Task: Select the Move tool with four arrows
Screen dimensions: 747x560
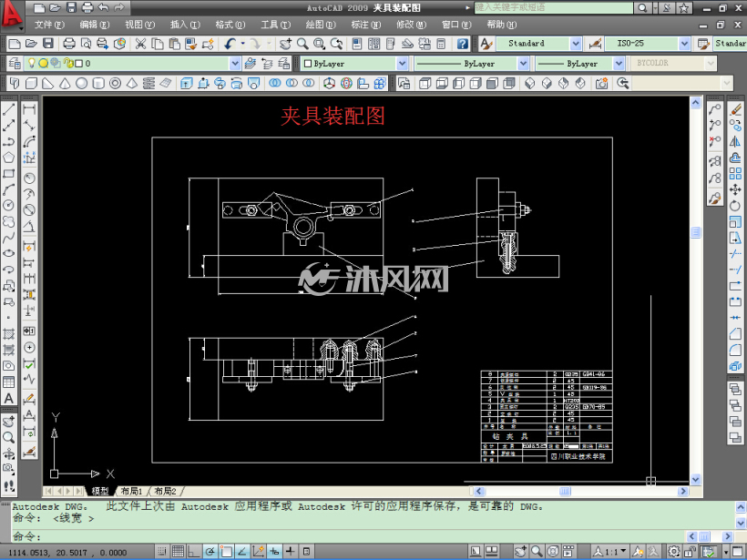Action: click(735, 189)
